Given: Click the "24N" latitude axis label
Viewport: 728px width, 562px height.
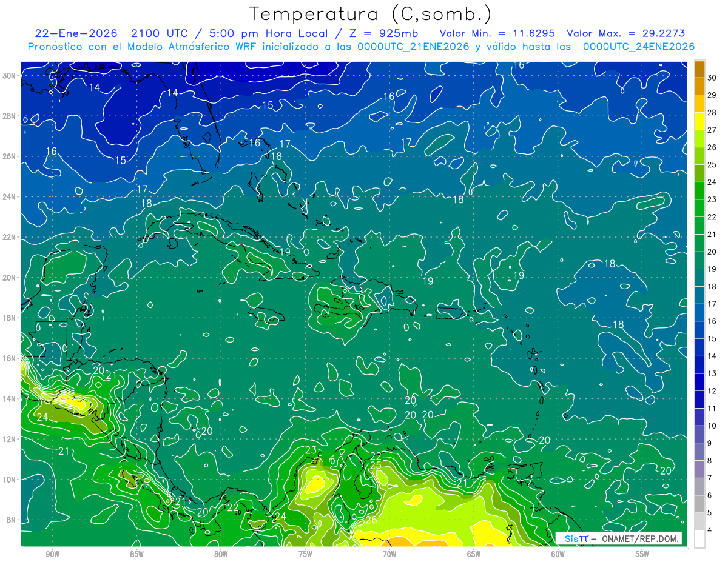Looking at the screenshot, I should (8, 196).
